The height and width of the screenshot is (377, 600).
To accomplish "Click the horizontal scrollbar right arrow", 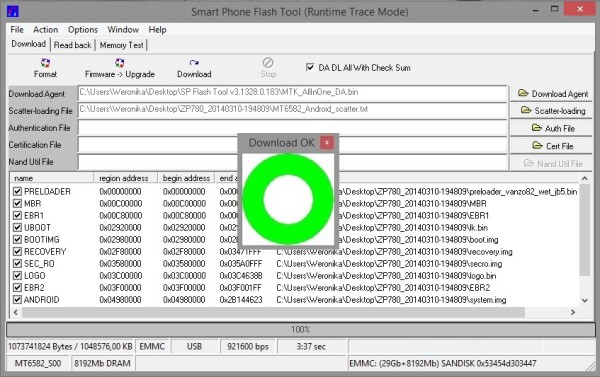I will point(572,312).
